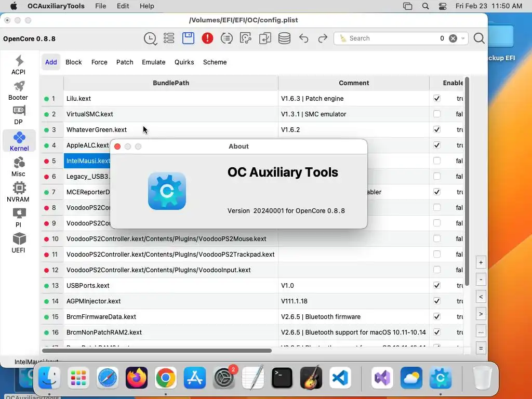
Task: Toggle Enabled checkbox for Lilu.kext
Action: 437,98
